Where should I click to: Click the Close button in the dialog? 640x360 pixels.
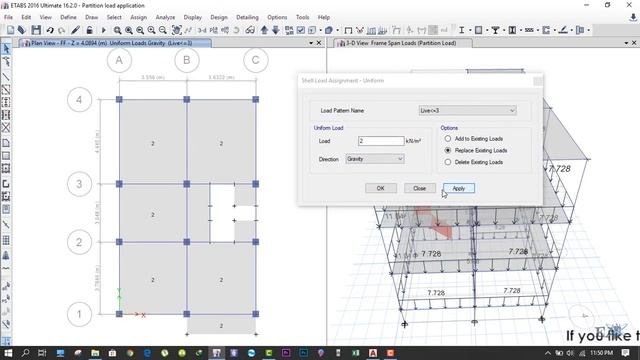(419, 188)
